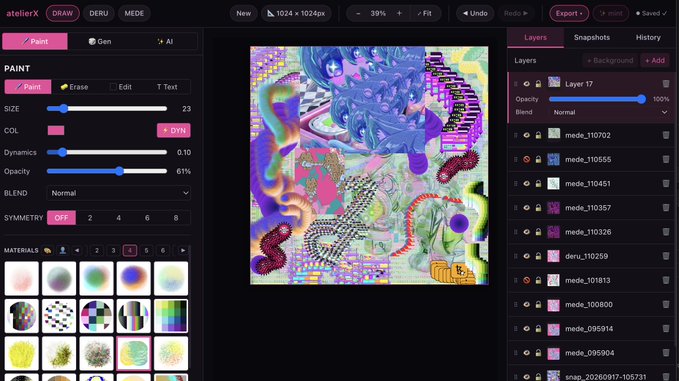Zoom in with the plus button
Viewport: 679px width, 381px height.
399,13
